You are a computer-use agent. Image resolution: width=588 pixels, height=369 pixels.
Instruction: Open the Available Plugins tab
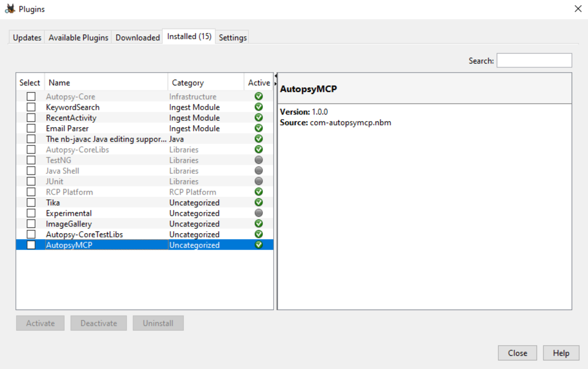78,38
